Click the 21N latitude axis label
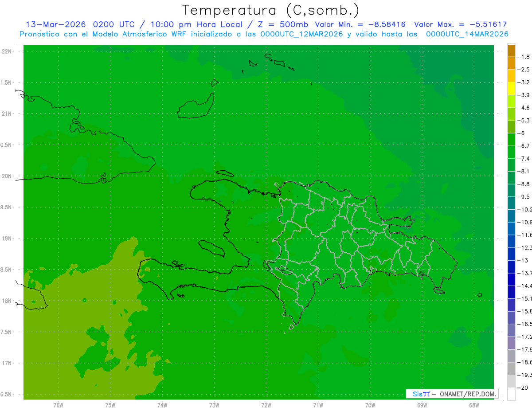532x411 pixels. [7, 114]
